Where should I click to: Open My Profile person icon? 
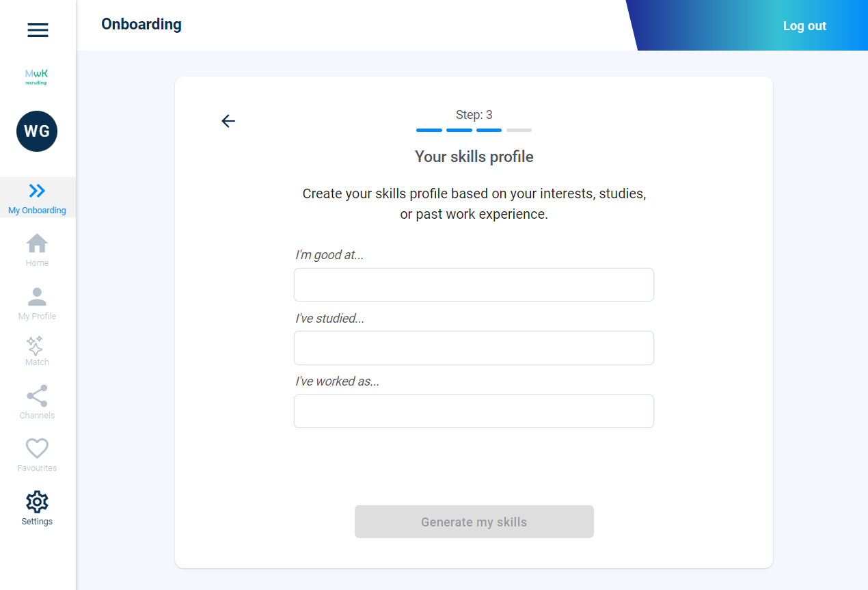(37, 297)
